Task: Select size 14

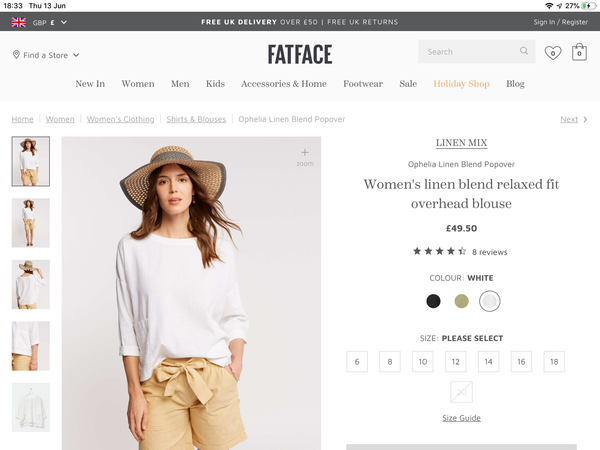Action: coord(489,362)
